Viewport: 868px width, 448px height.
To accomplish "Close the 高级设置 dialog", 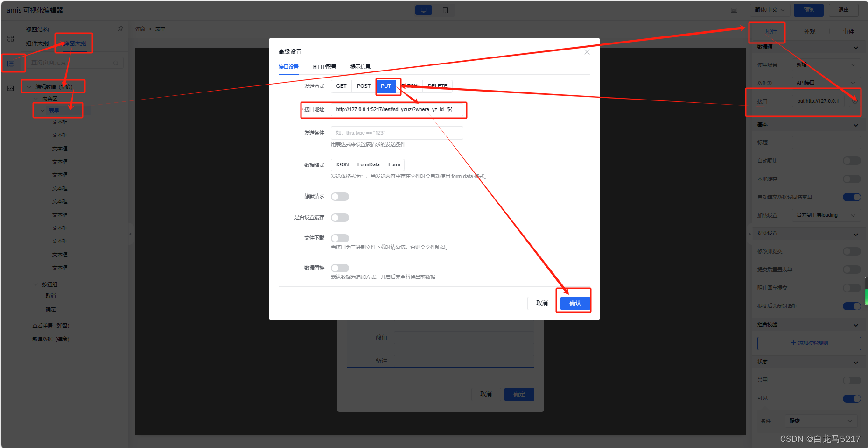I will click(x=587, y=52).
